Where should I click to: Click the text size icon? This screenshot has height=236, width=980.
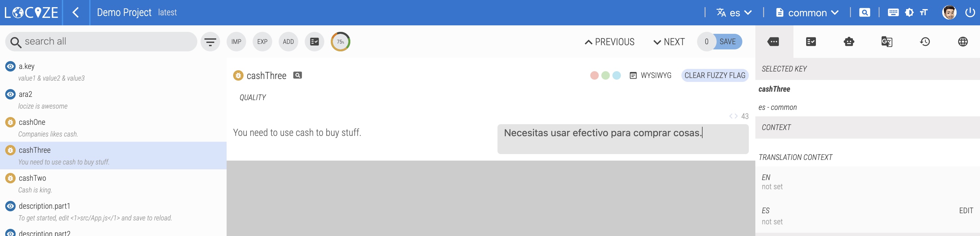pos(924,13)
